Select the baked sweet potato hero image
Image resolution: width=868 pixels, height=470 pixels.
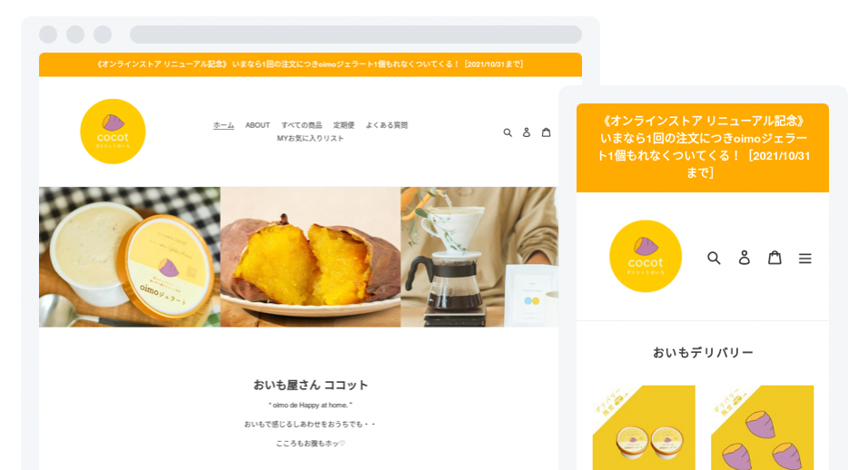coord(311,257)
